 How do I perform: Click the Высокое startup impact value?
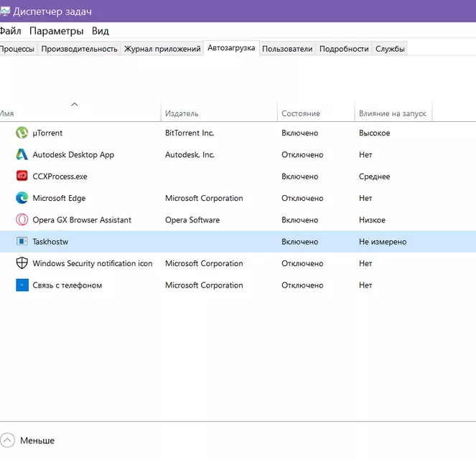[x=375, y=133]
